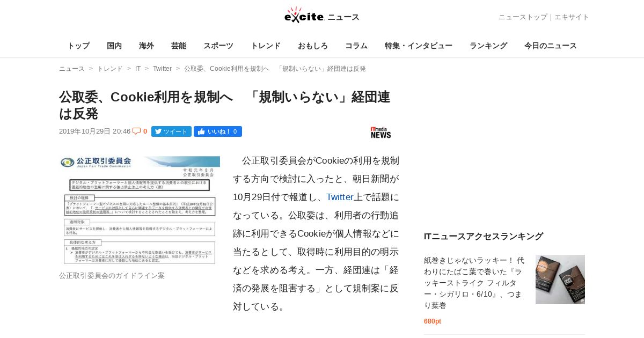
Task: Follow the Twitter link in article text
Action: (340, 197)
